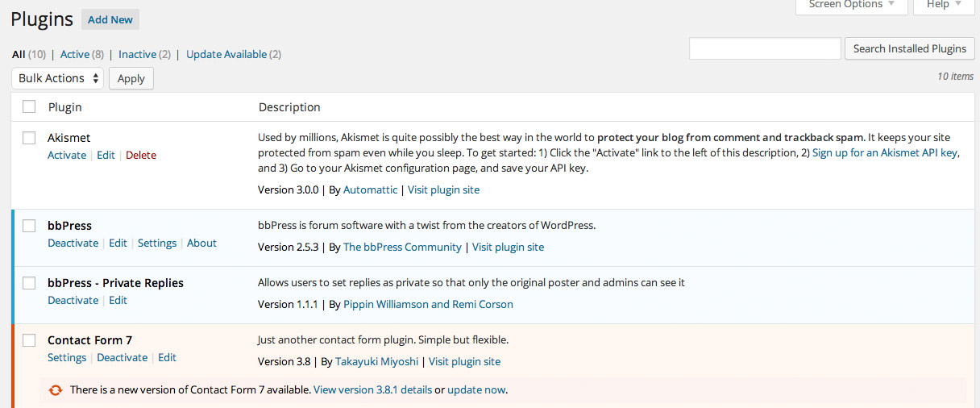Edit the bbPress plugin
The width and height of the screenshot is (980, 408).
118,243
